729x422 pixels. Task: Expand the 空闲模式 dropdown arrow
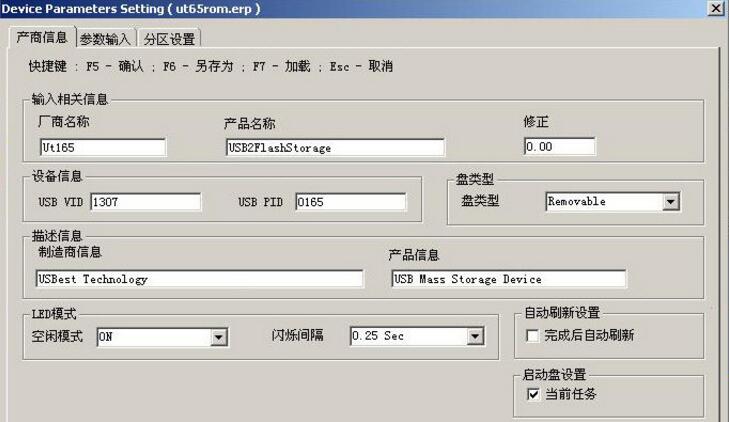pos(218,337)
